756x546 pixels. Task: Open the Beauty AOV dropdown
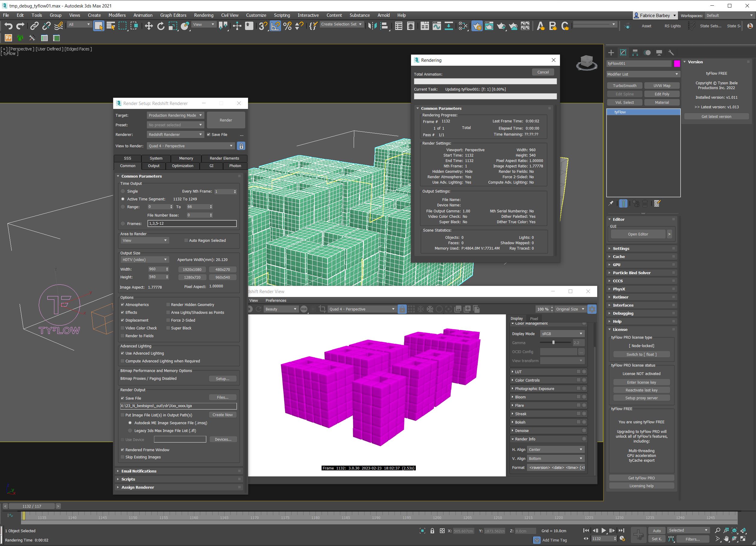pos(281,309)
